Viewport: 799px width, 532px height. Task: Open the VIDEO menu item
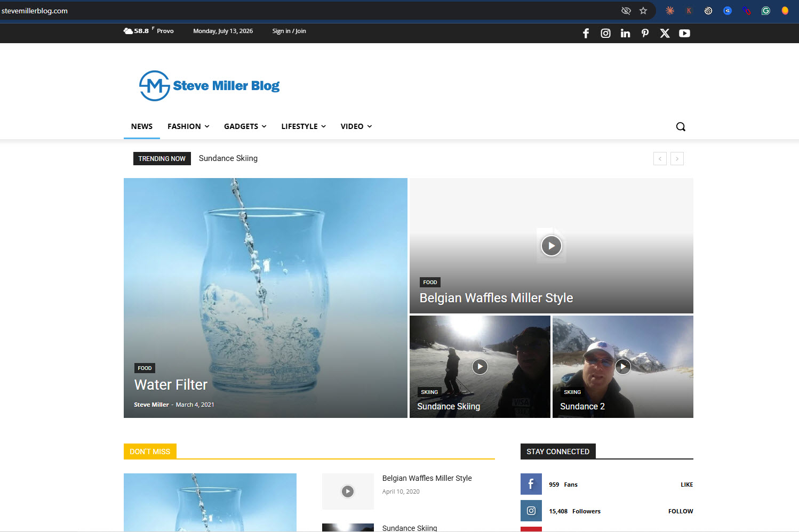click(x=356, y=126)
